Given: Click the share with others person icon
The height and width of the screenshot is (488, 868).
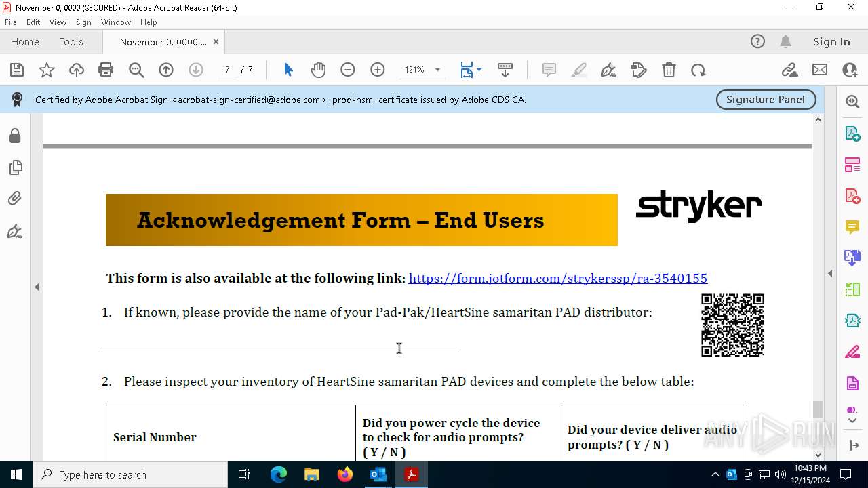Looking at the screenshot, I should [x=850, y=70].
